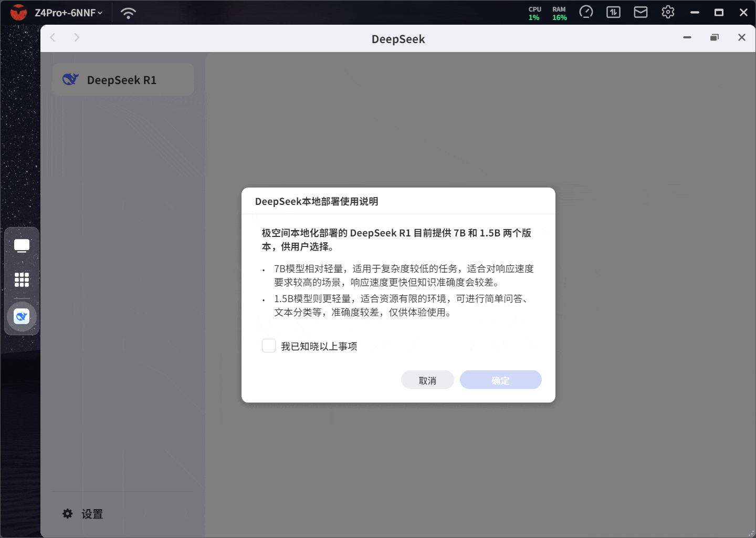Screen dimensions: 756x538
Task: Check the 我已知晓以上事项 checkbox
Action: pos(269,346)
